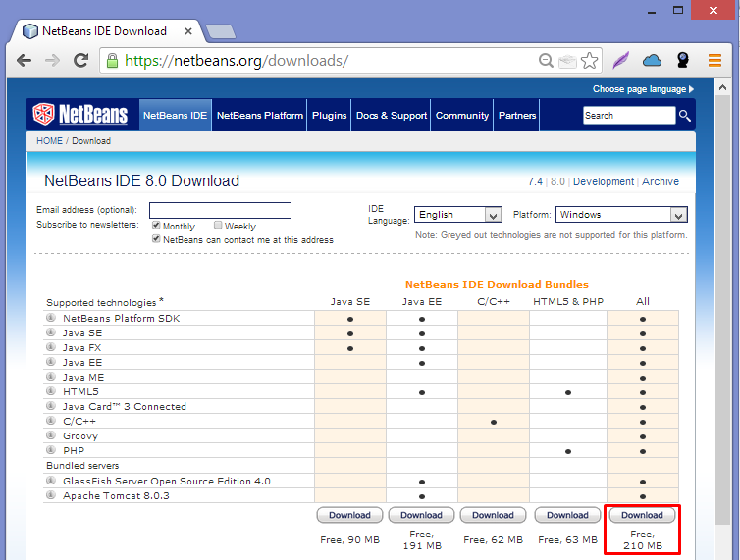Viewport: 740px width, 560px height.
Task: Select the NetBeans IDE Download browser tab
Action: (x=105, y=31)
